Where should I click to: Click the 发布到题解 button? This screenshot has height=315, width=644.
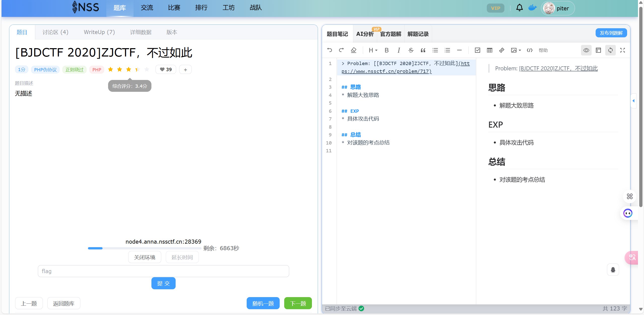click(611, 33)
